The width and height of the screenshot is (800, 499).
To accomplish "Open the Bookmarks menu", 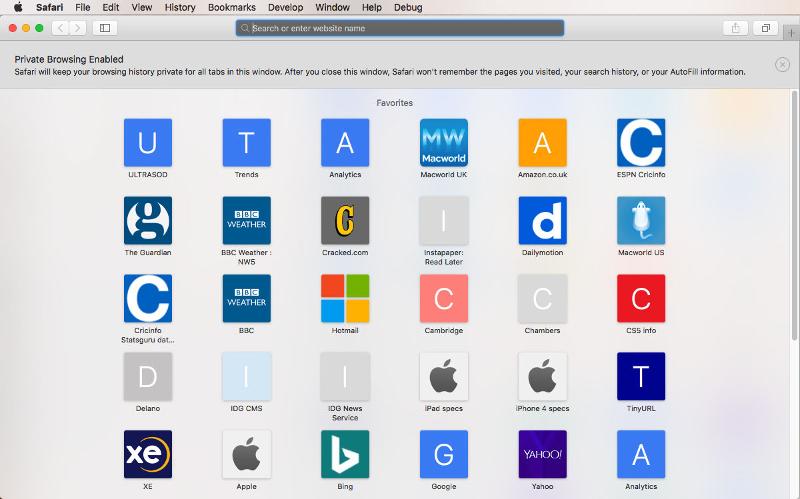I will click(232, 7).
